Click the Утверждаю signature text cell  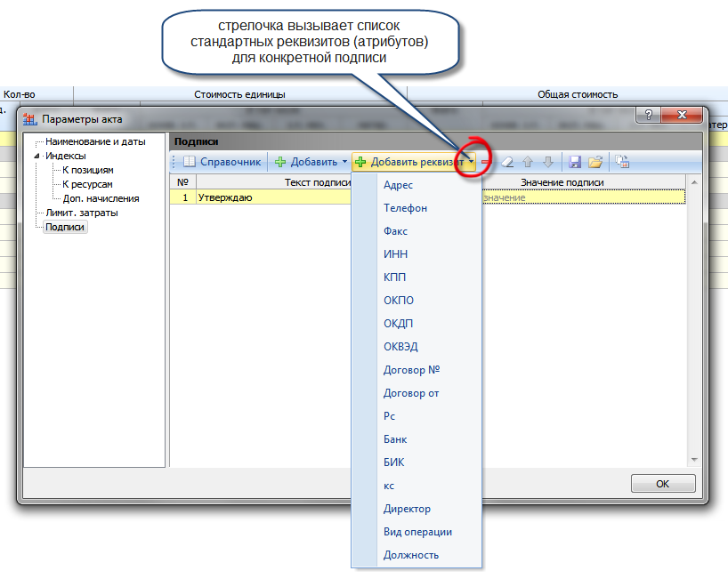click(x=274, y=197)
